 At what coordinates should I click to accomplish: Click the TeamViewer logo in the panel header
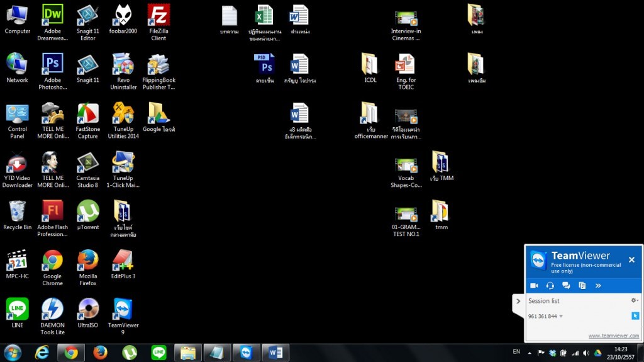[538, 261]
